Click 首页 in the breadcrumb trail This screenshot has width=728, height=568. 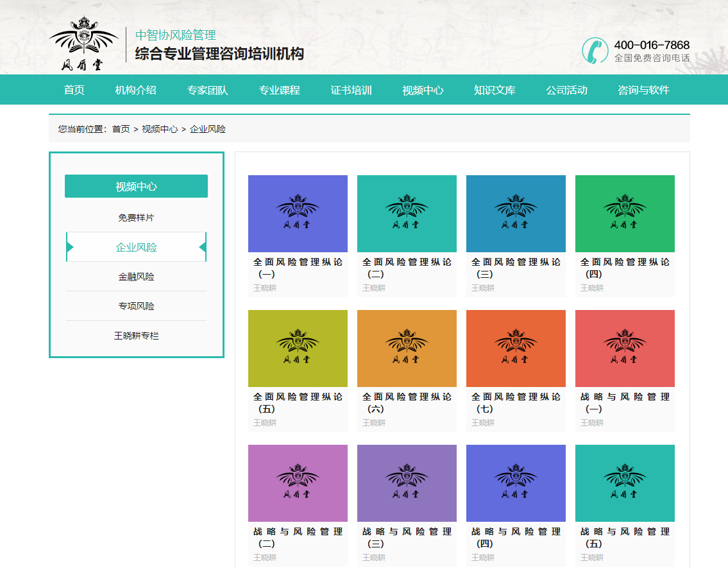coord(121,129)
